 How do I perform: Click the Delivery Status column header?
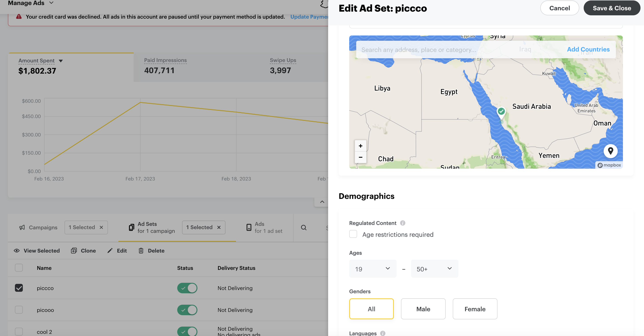pos(236,268)
